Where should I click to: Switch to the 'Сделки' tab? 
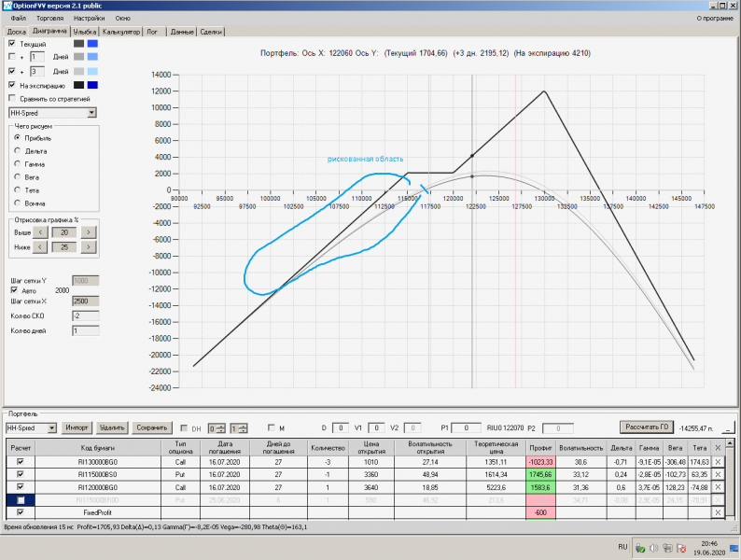[211, 32]
